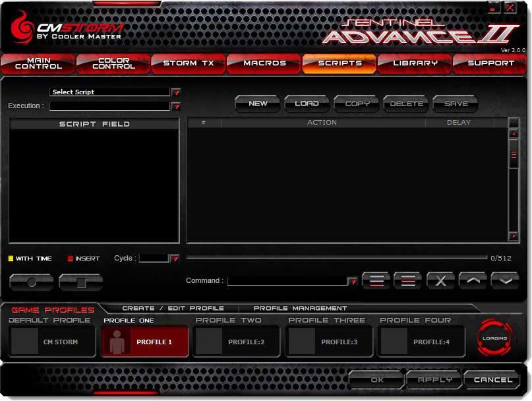This screenshot has height=401, width=532.
Task: Click the ACTION column header
Action: [322, 123]
